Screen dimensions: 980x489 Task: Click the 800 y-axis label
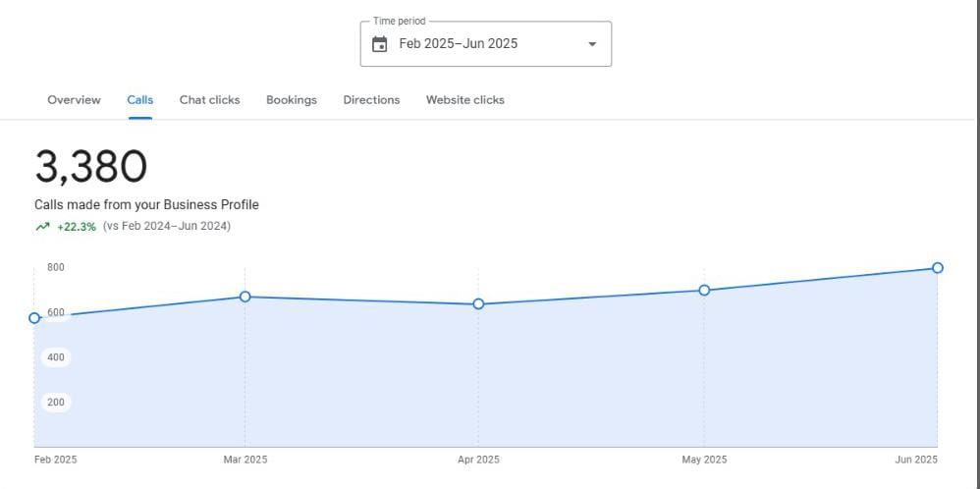(x=55, y=268)
